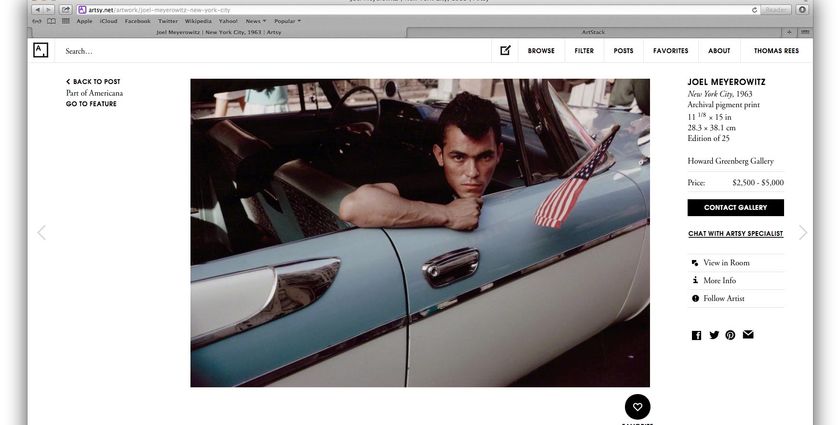Viewport: 840px width, 425px height.
Task: Open the Thomas Rees account menu
Action: 776,50
